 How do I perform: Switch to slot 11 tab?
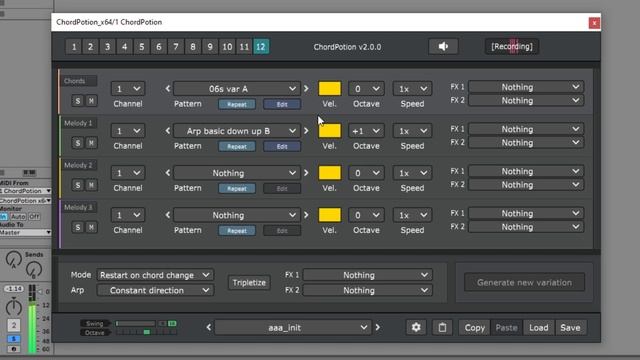(244, 47)
